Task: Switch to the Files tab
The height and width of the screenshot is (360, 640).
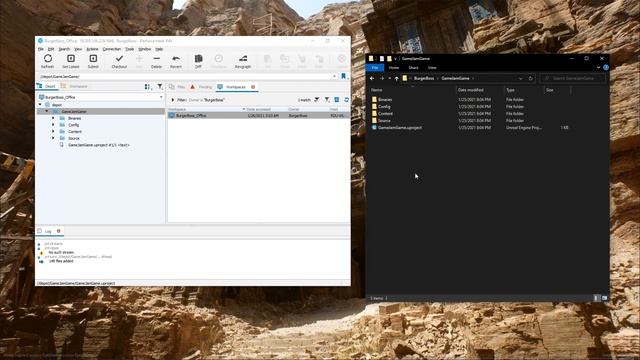Action: 177,87
